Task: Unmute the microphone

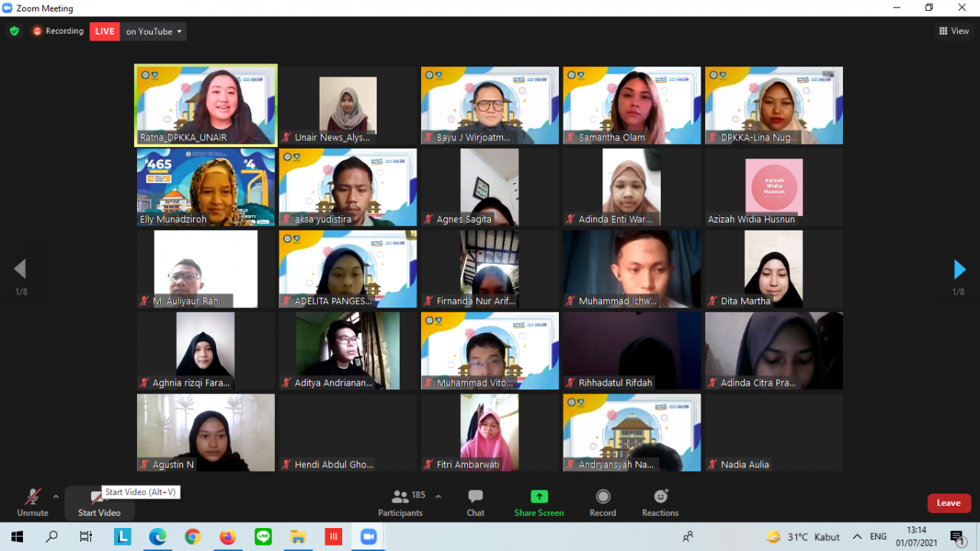Action: click(32, 503)
